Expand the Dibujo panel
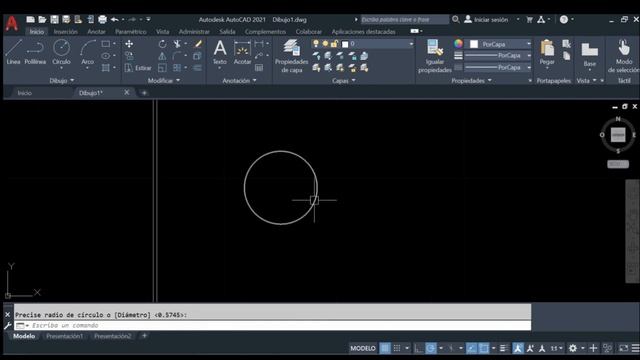 coord(62,80)
